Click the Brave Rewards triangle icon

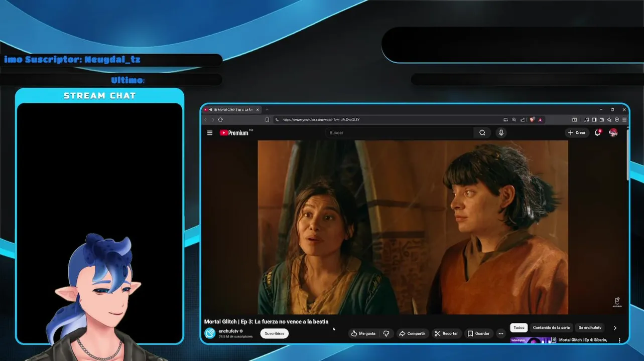pos(540,120)
